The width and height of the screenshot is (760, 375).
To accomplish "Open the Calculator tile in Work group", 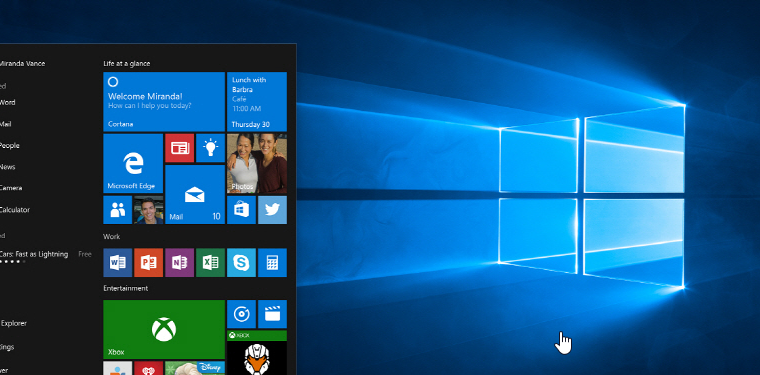I will (272, 263).
